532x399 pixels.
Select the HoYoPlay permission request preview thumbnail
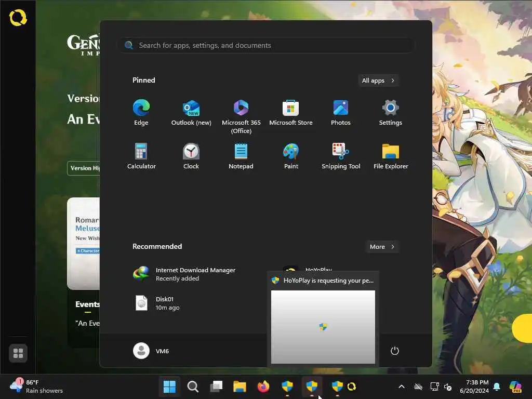point(323,327)
